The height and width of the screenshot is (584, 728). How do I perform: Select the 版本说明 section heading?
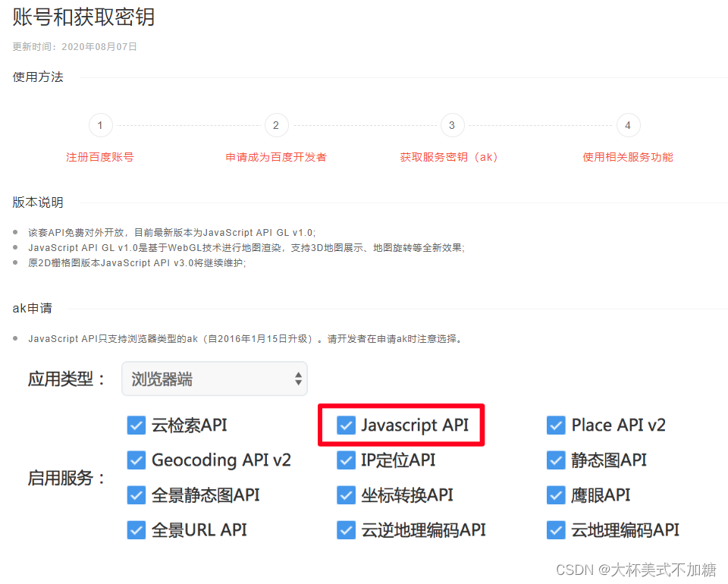pyautogui.click(x=38, y=203)
